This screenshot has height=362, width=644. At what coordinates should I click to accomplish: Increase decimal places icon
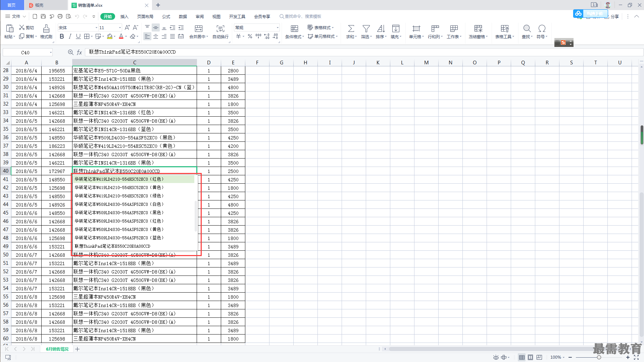click(267, 36)
